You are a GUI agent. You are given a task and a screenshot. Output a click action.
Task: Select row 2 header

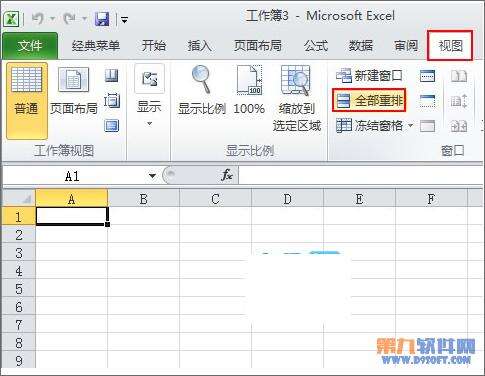point(19,235)
